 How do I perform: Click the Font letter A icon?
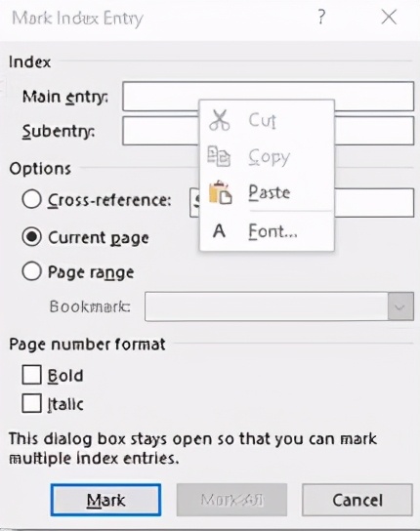(219, 231)
